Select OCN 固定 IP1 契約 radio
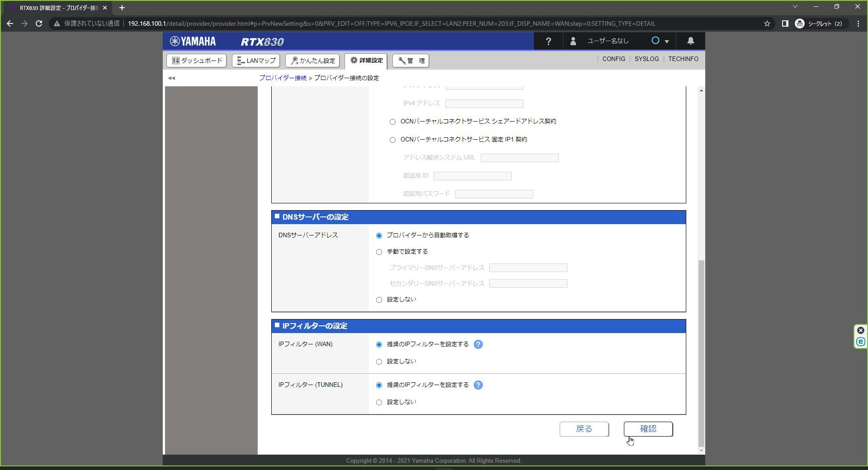Screen dimensions: 868x470 click(392, 140)
